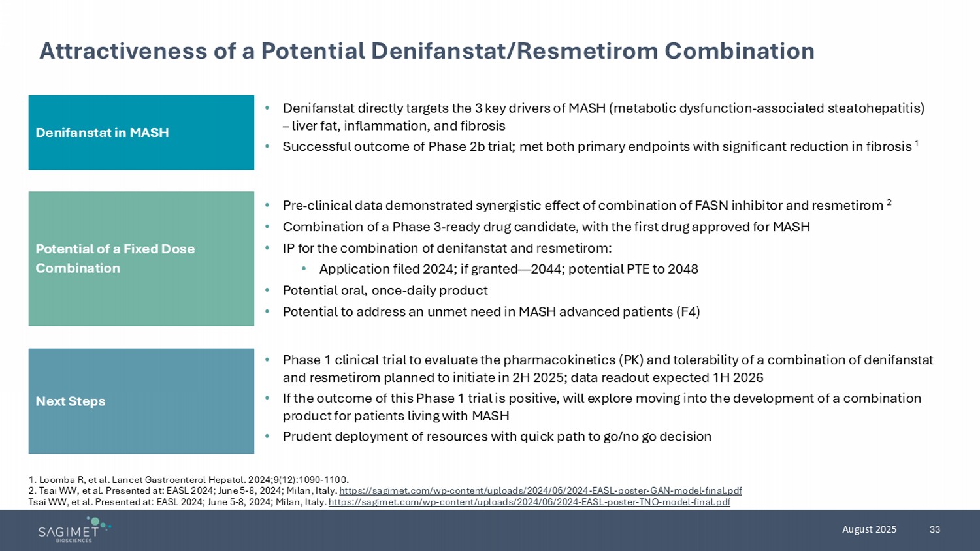980x551 pixels.
Task: Click the "Potential of a Fixed Dose Combination" label
Action: tap(115, 259)
